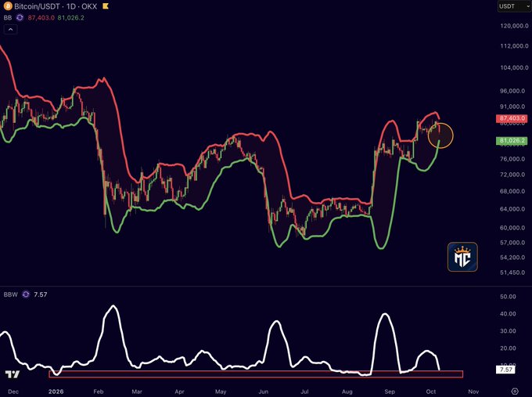Click the white 7.57 BBW axis label
The width and height of the screenshot is (532, 397).
pyautogui.click(x=505, y=370)
